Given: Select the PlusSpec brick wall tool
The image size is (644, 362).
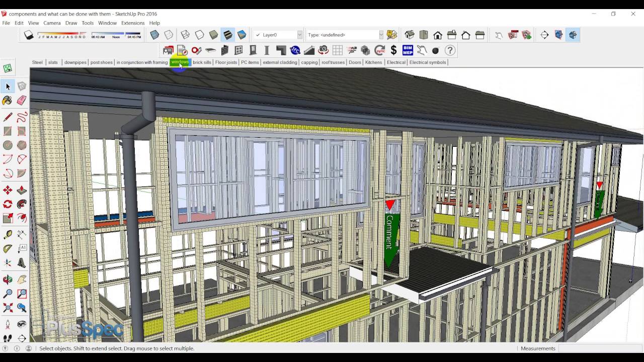Looking at the screenshot, I should (x=224, y=50).
